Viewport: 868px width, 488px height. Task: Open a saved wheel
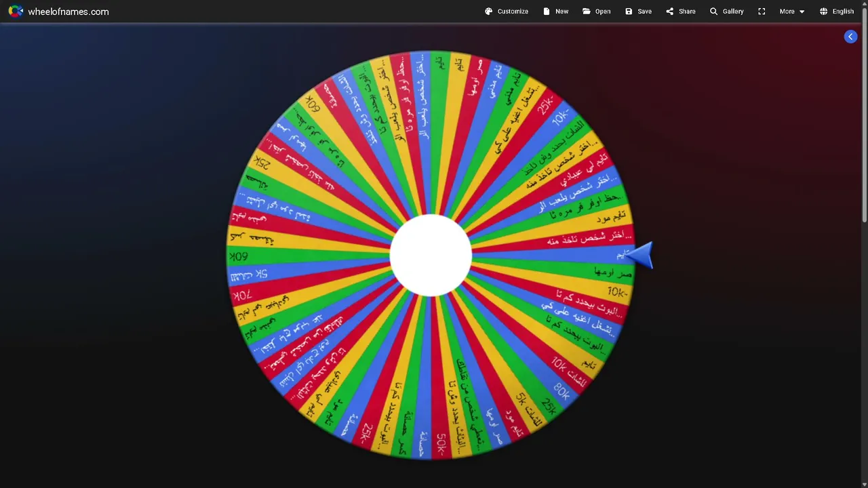tap(597, 12)
